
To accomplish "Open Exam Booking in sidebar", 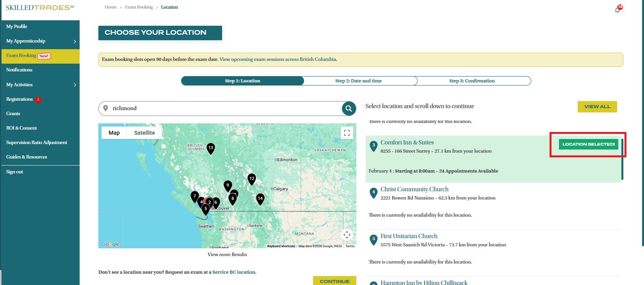I will click(x=21, y=56).
